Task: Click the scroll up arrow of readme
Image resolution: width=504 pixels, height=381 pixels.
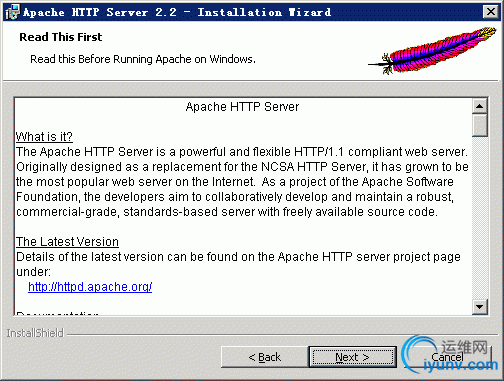Action: point(480,106)
